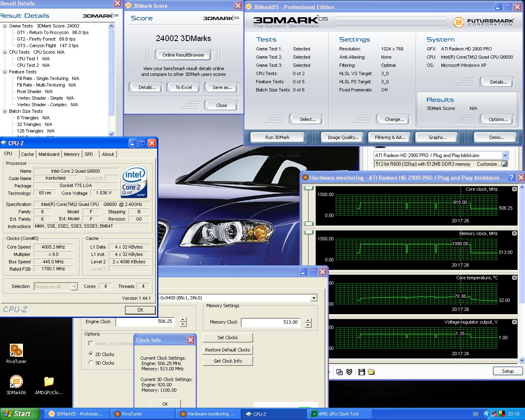This screenshot has width=525, height=420.
Task: Open the AMDGPUClo... desktop folder
Action: 49,385
